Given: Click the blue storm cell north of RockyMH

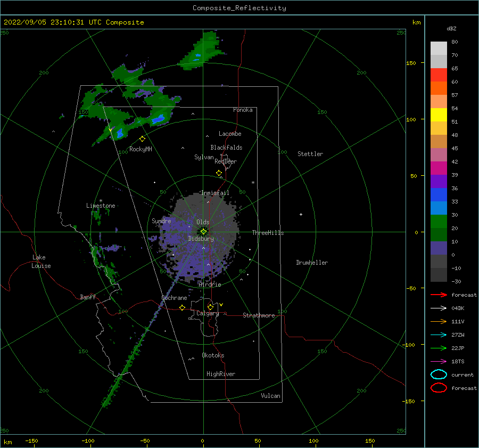Looking at the screenshot, I should tap(159, 119).
